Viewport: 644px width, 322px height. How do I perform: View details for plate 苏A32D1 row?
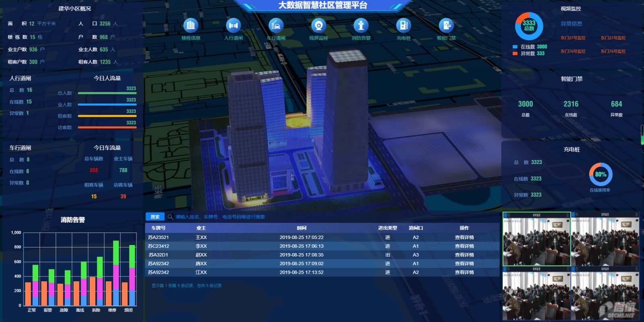coord(464,255)
